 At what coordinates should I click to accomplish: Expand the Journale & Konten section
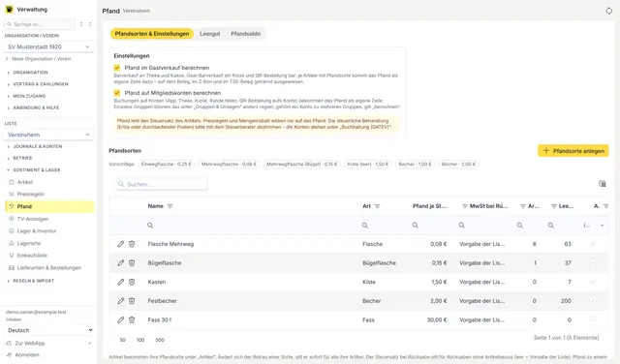38,146
